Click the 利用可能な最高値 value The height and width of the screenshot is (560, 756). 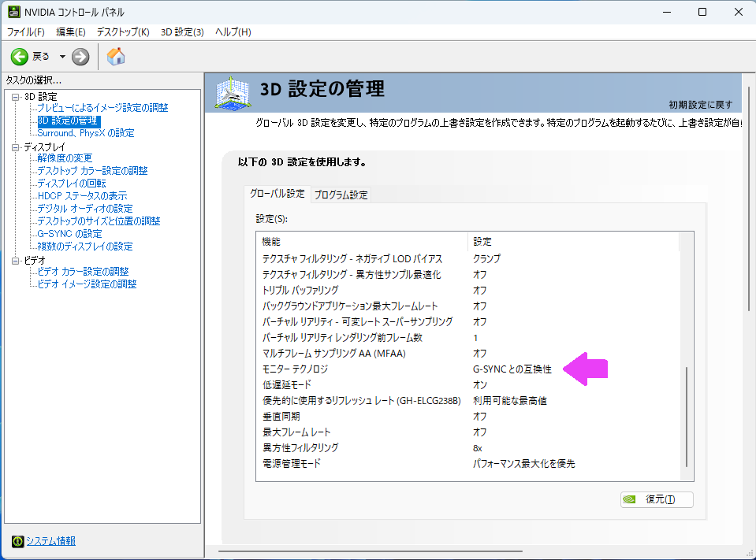coord(509,401)
